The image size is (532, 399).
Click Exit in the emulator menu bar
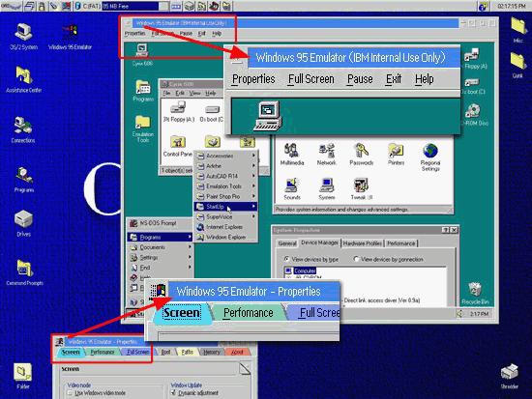point(201,33)
